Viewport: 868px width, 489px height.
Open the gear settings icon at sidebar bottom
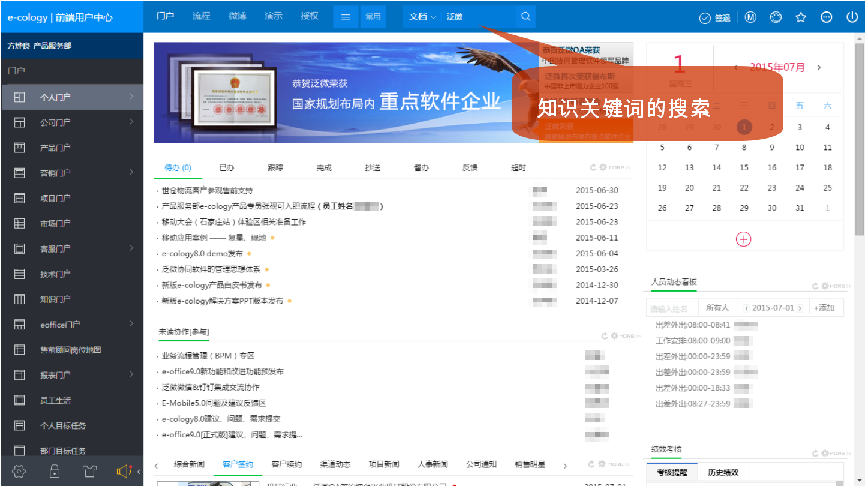click(x=19, y=472)
